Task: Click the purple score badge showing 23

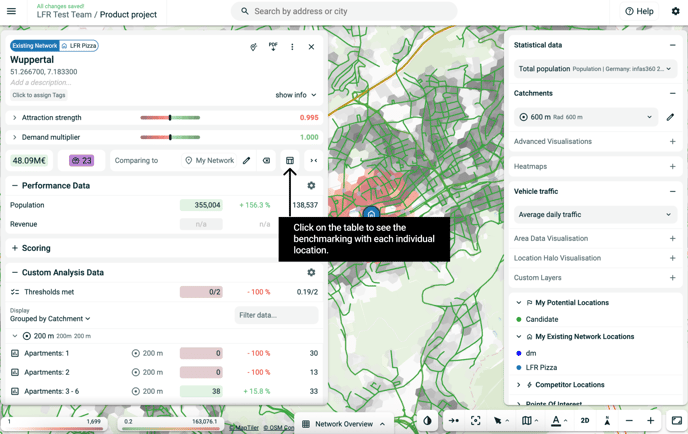Action: tap(82, 161)
